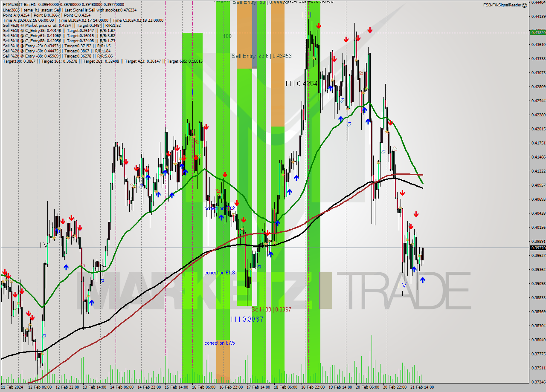This screenshot has width=546, height=392.
Task: Click the 'correction 61.8' Fibonacci label
Action: pos(220,273)
